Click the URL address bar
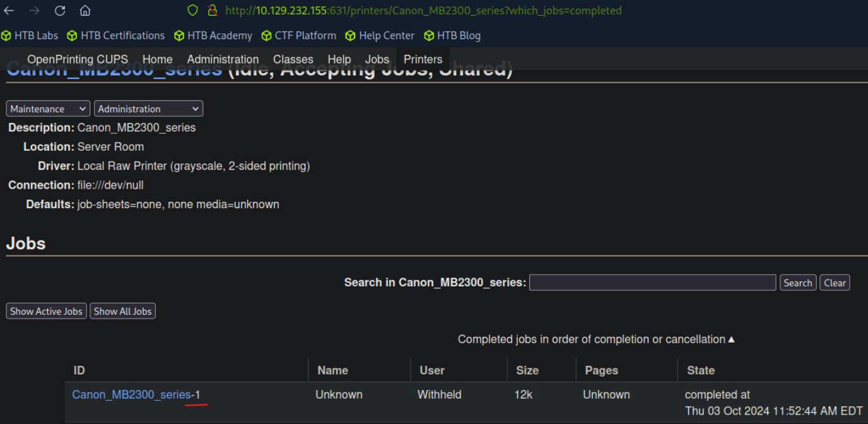The height and width of the screenshot is (424, 868). click(x=423, y=11)
